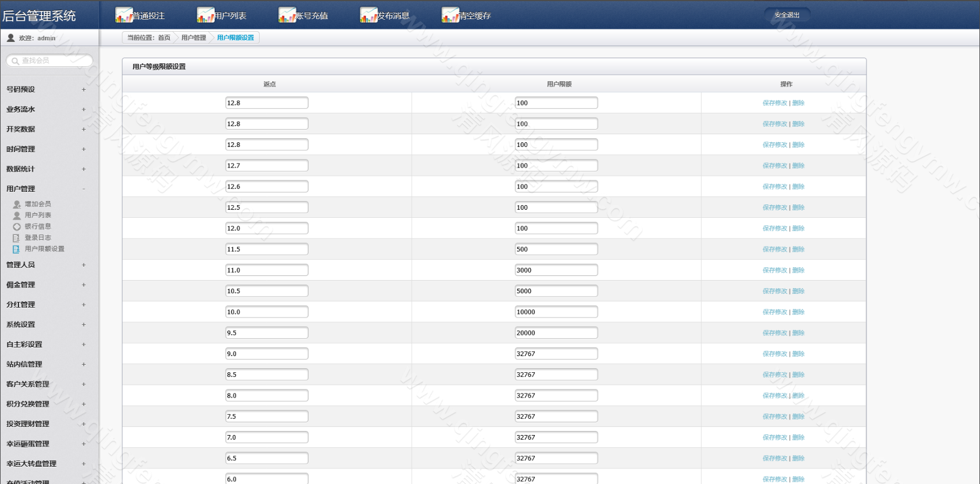The image size is (980, 484).
Task: Click the 用户限额 column header
Action: pyautogui.click(x=559, y=84)
